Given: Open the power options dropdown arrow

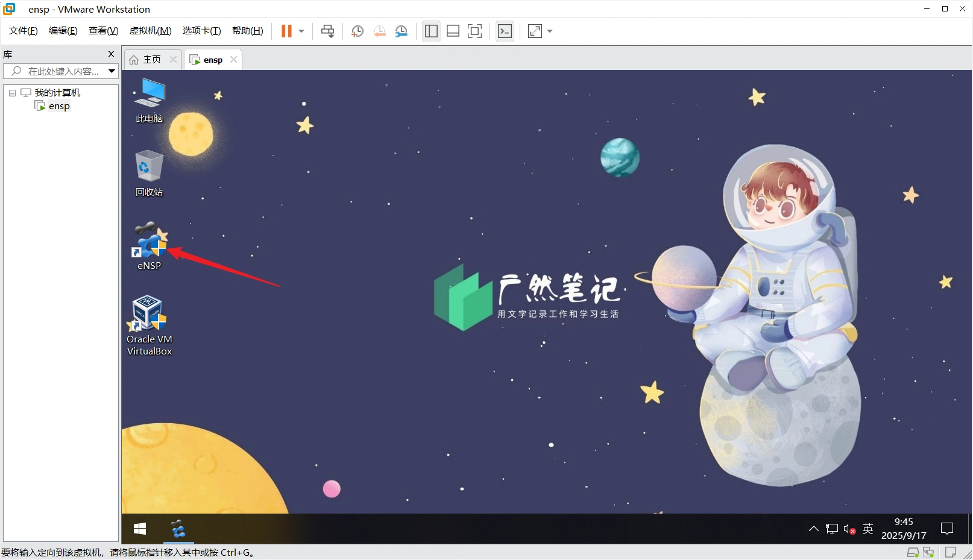Looking at the screenshot, I should click(x=301, y=31).
